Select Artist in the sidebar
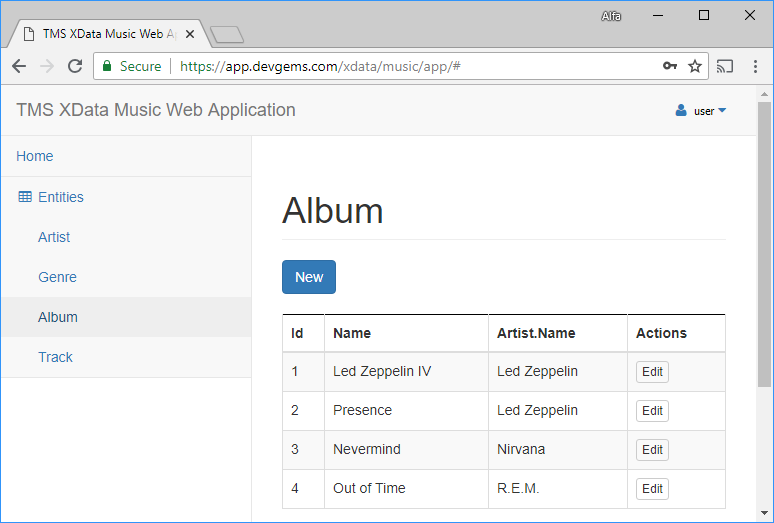 click(54, 237)
